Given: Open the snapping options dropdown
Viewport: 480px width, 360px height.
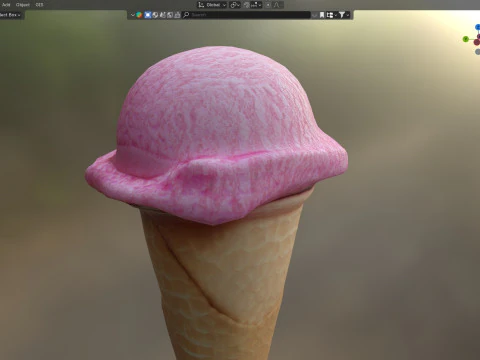Looking at the screenshot, I should [x=256, y=5].
